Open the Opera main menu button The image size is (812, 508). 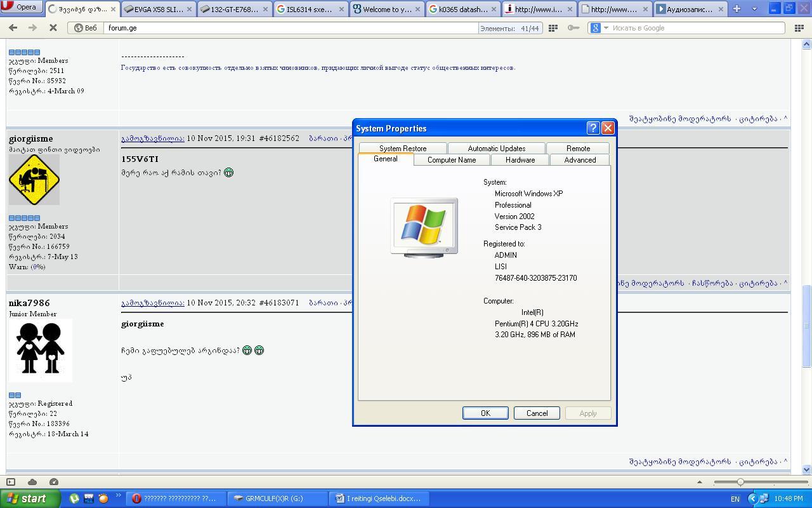click(22, 8)
